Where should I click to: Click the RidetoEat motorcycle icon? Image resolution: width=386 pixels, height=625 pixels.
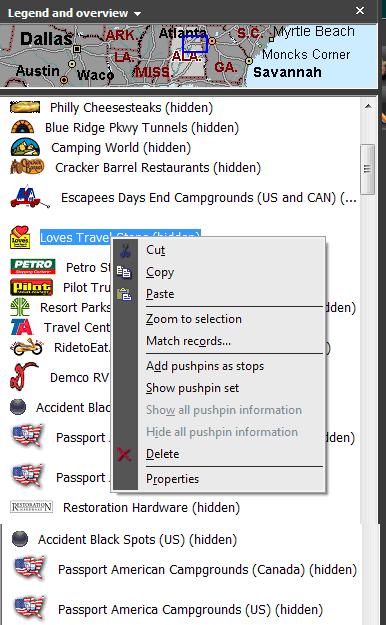coord(26,347)
